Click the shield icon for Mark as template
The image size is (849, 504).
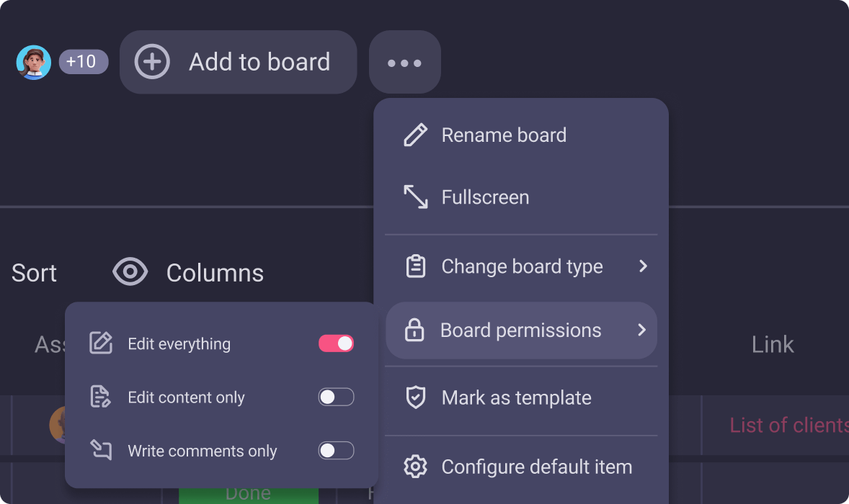(x=416, y=398)
